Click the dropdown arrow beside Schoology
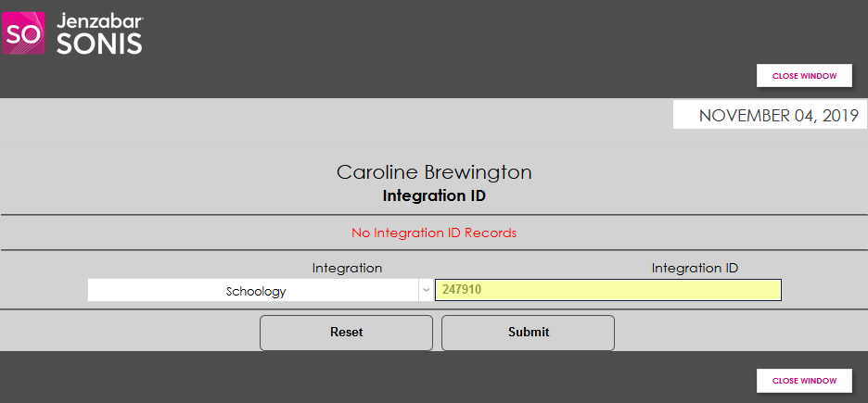Screen dimensions: 868x403 tap(426, 291)
